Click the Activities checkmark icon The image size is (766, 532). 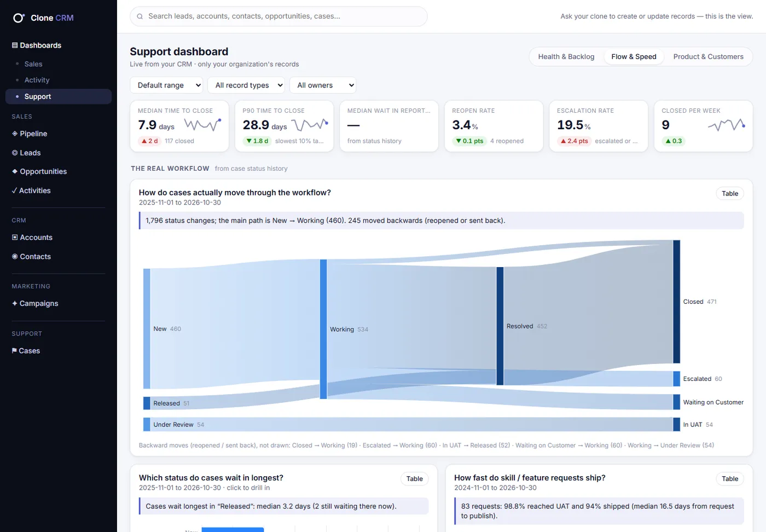(x=14, y=190)
